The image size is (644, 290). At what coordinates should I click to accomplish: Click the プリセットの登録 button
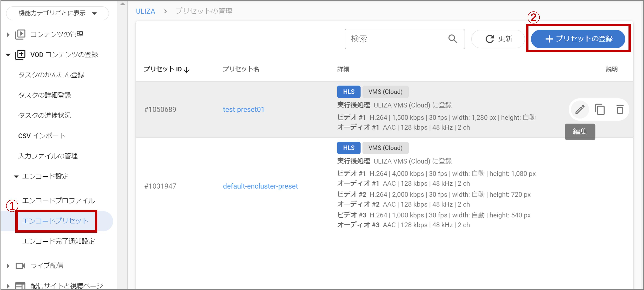(x=578, y=39)
